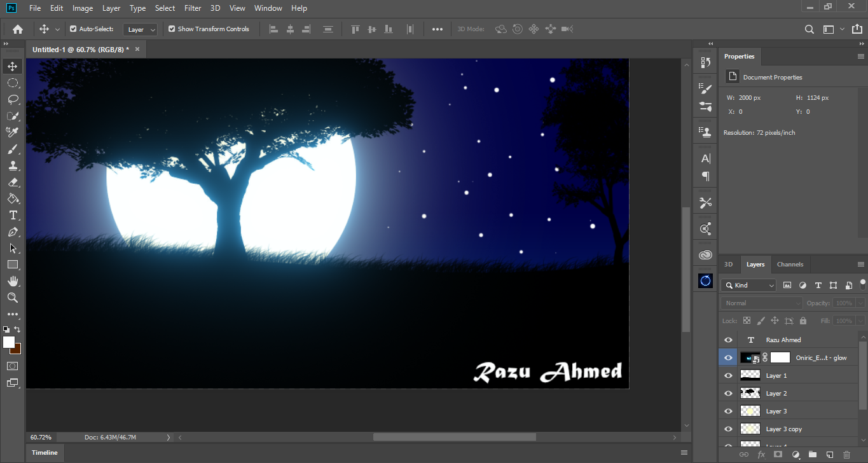Select the Zoom tool
The height and width of the screenshot is (463, 868).
pyautogui.click(x=12, y=298)
